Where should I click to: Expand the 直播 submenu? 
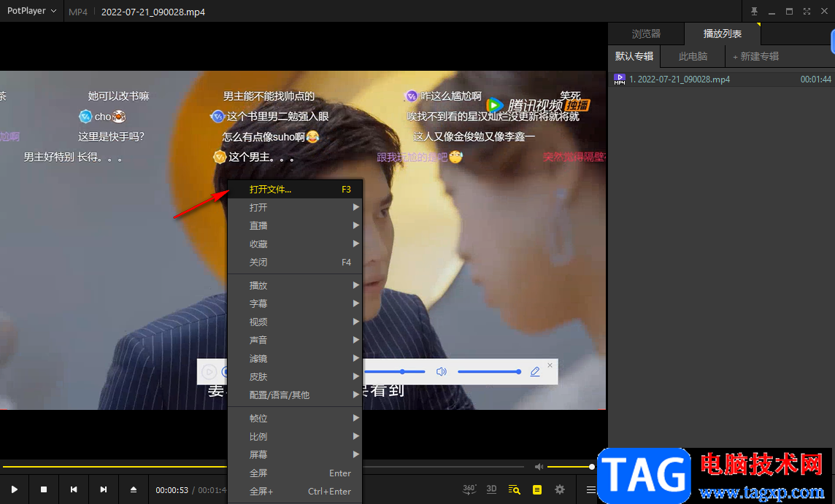click(295, 225)
